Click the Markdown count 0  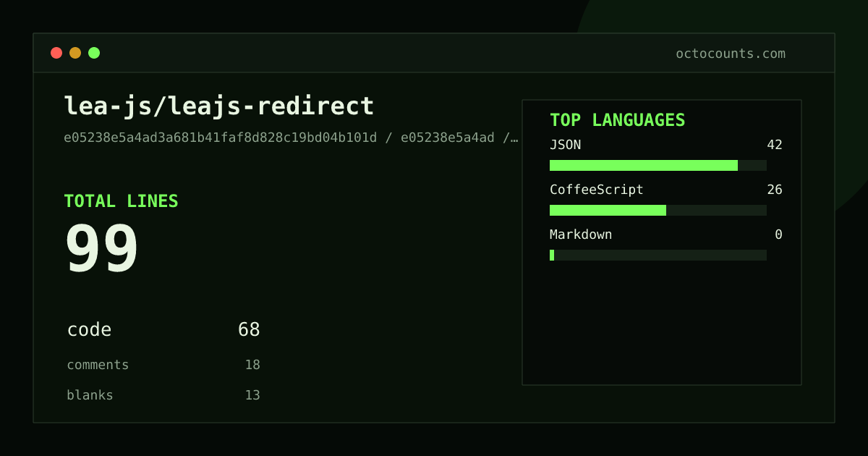point(778,235)
